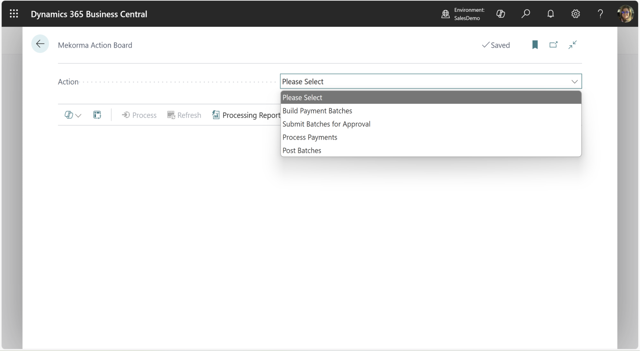Select Post Batches from the action list
The image size is (644, 351).
[x=301, y=150]
